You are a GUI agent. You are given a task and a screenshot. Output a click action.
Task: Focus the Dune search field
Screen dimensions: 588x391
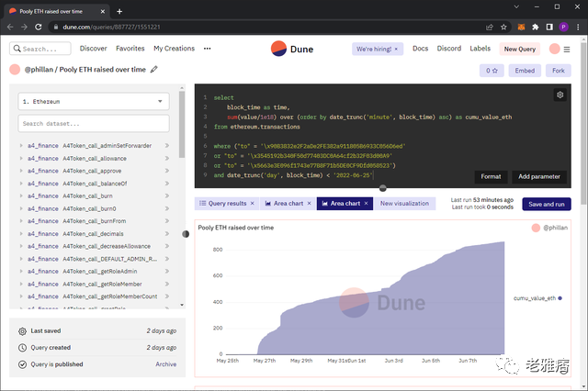pyautogui.click(x=40, y=49)
